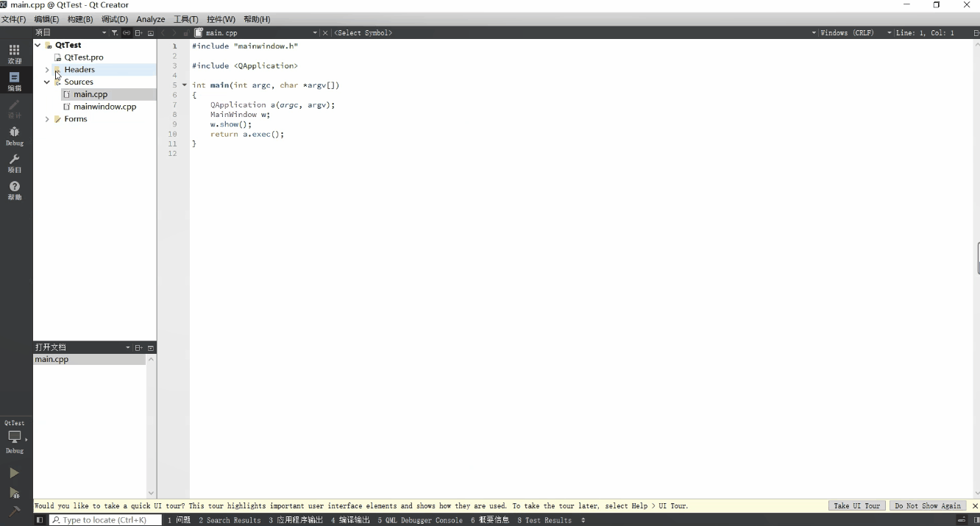
Task: Open the 1 问题 issues pane
Action: tap(179, 520)
